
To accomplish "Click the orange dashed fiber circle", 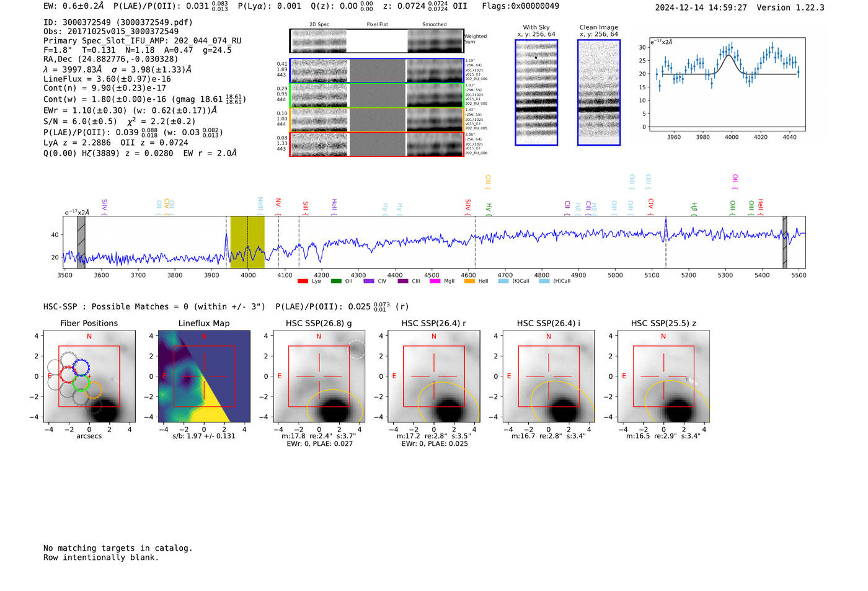I will (x=94, y=391).
